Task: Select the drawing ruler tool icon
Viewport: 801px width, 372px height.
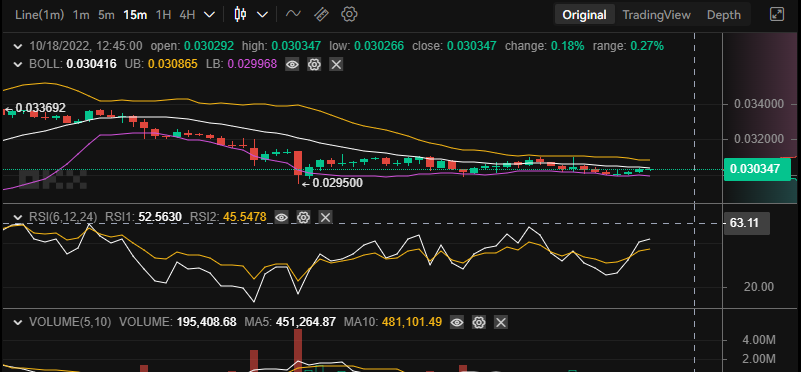Action: (x=321, y=14)
